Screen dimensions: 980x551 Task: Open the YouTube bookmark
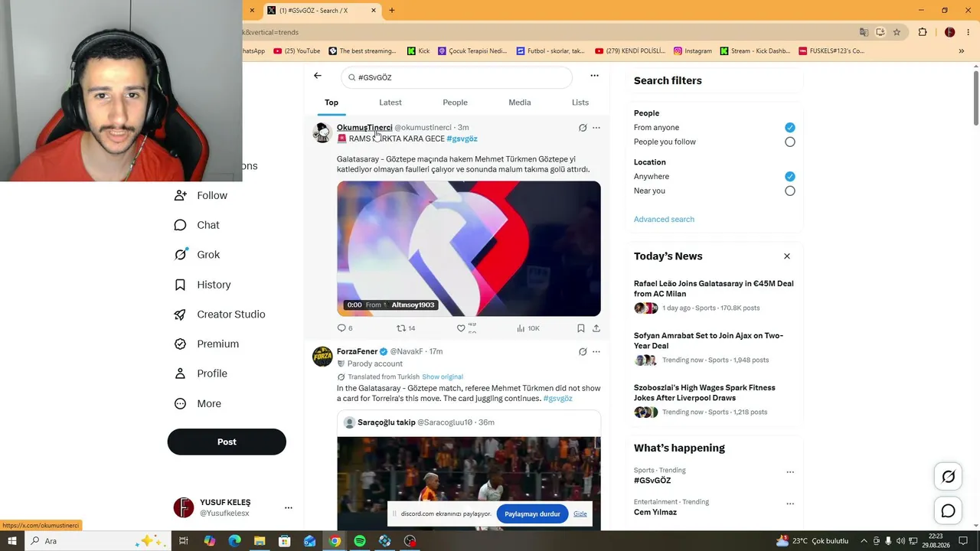(297, 51)
